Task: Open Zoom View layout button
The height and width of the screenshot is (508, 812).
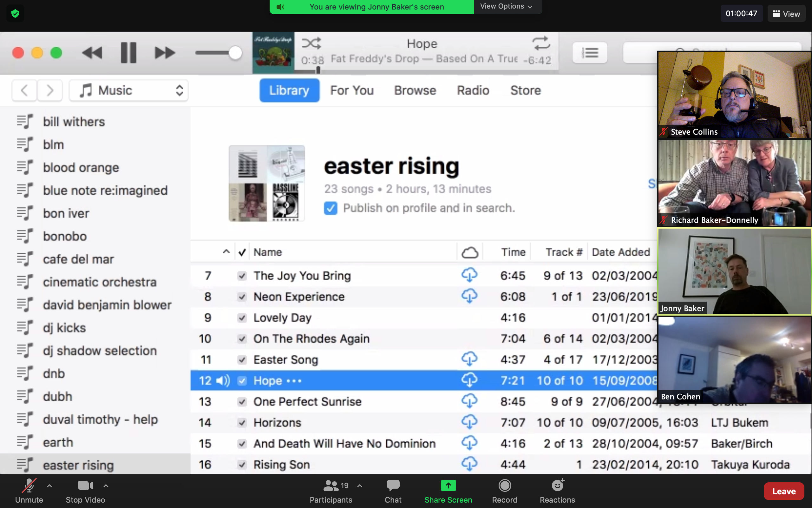Action: 786,14
